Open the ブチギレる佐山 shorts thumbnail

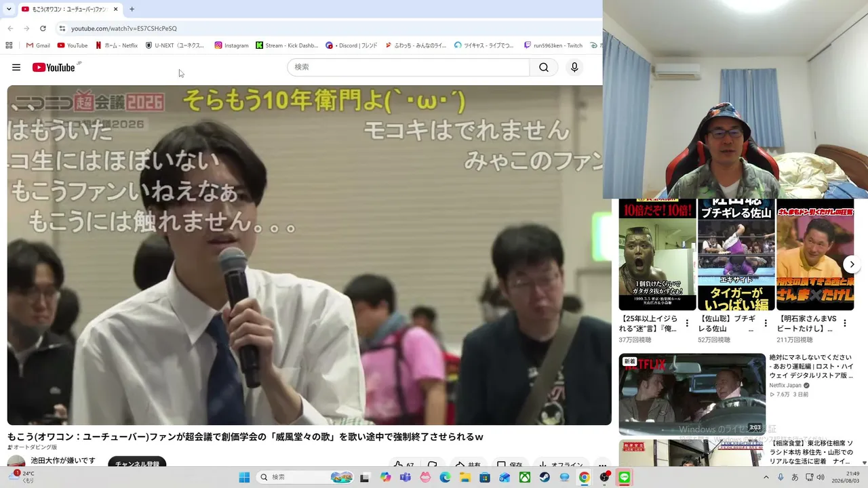pos(736,255)
